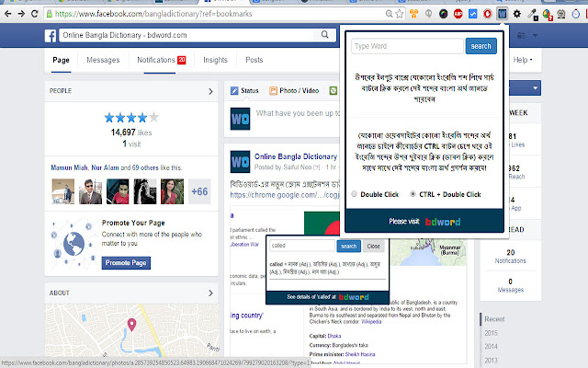The height and width of the screenshot is (368, 588).
Task: Click the Adblock red extension icon
Action: pos(458,14)
